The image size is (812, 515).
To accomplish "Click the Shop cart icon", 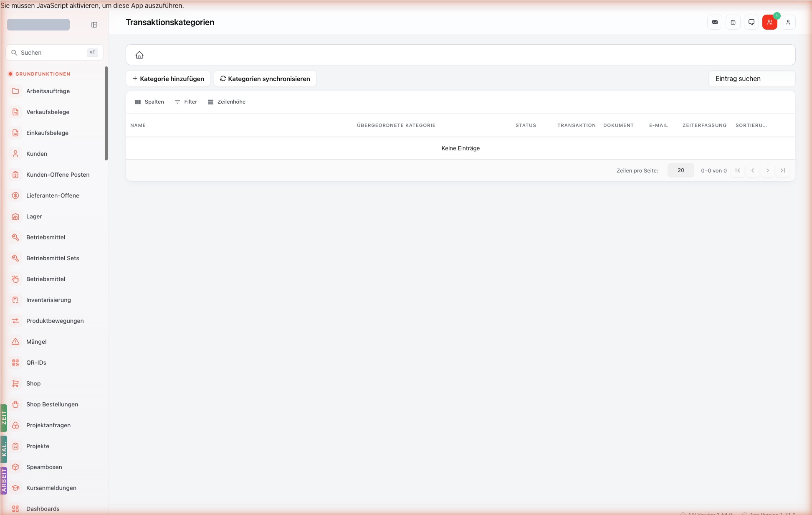I will coord(15,383).
